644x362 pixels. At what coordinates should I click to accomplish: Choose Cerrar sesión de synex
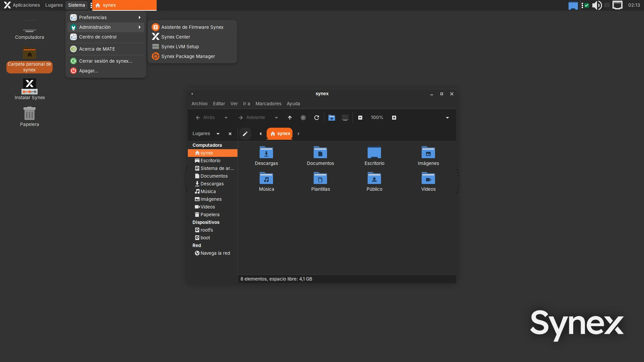click(x=106, y=61)
